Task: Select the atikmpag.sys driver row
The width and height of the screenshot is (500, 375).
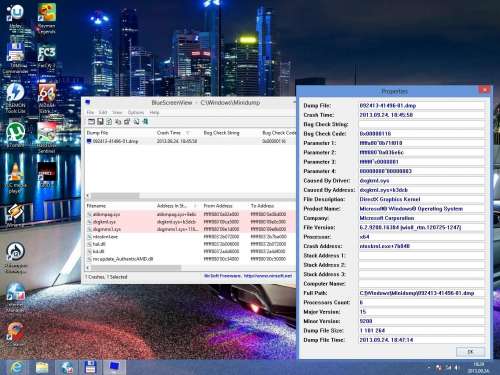Action: click(191, 214)
